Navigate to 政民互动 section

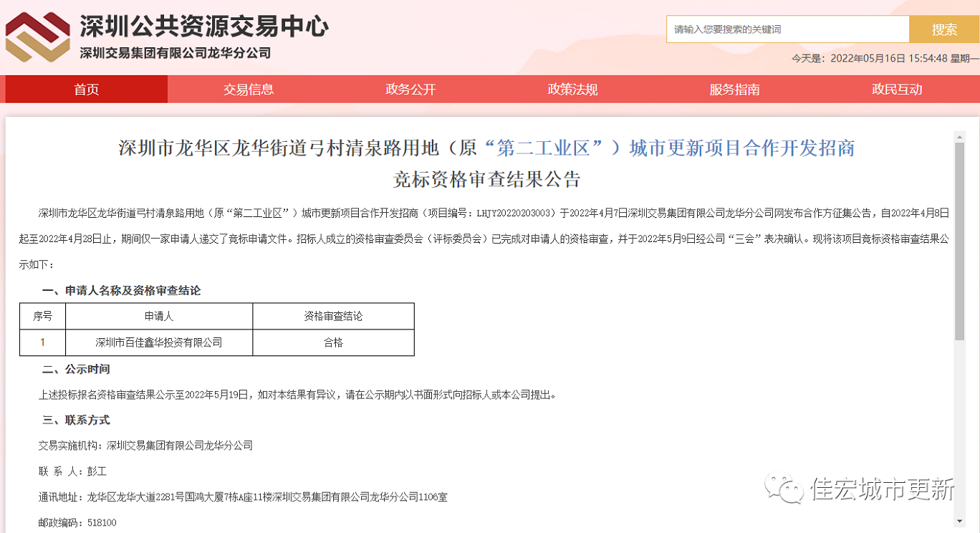coord(896,90)
